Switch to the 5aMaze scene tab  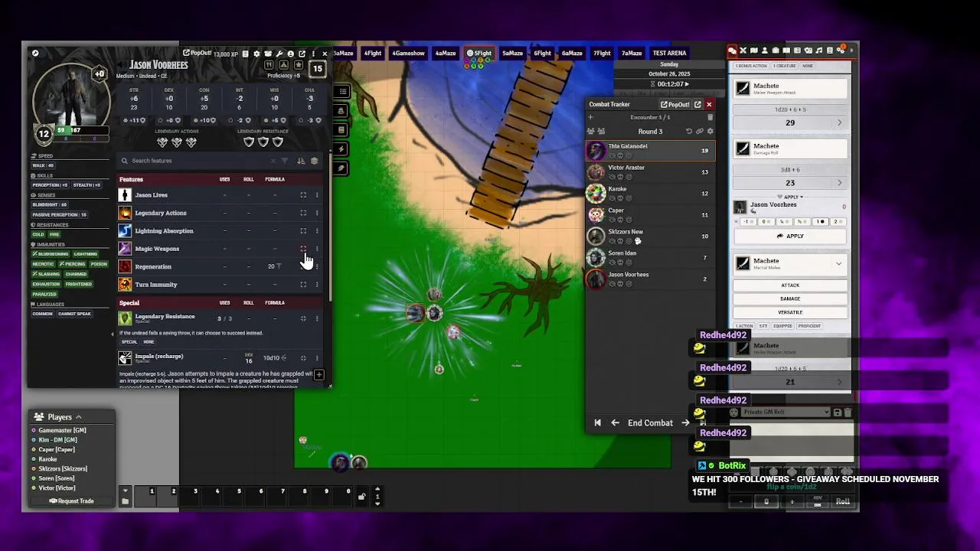point(512,54)
